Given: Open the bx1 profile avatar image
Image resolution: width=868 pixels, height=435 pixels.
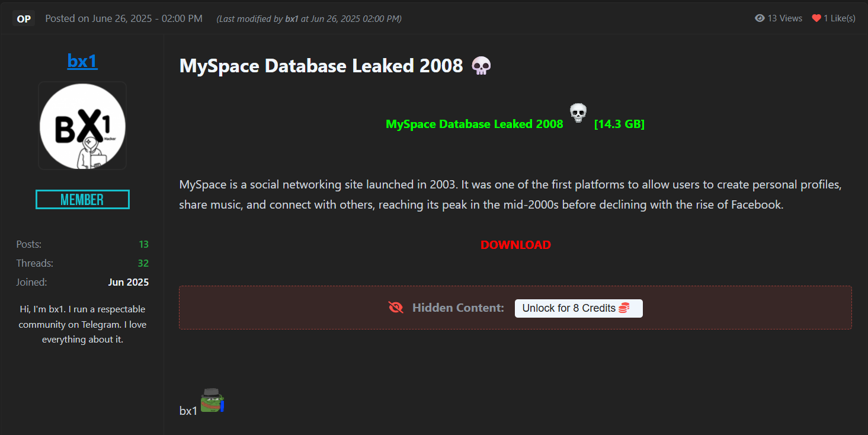Looking at the screenshot, I should point(82,126).
